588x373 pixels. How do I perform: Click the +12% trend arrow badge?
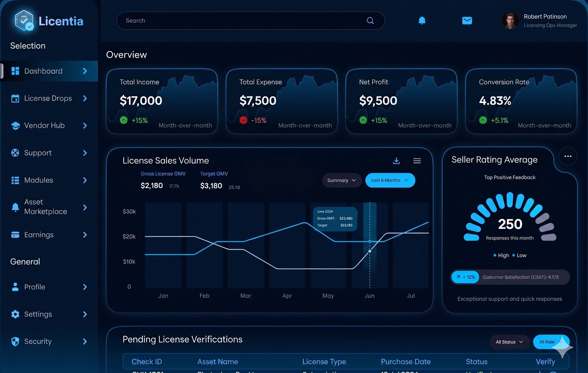[x=465, y=277]
